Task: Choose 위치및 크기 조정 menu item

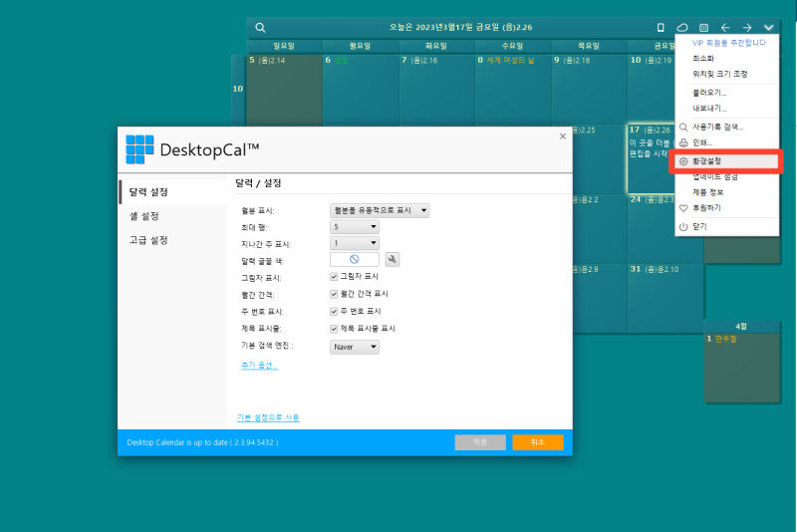Action: tap(727, 74)
